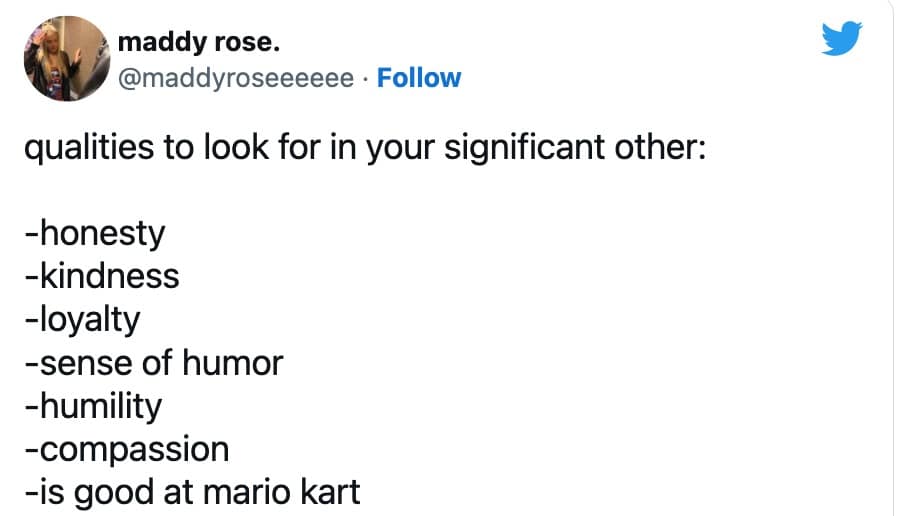Click the "-humility" list line

click(93, 406)
